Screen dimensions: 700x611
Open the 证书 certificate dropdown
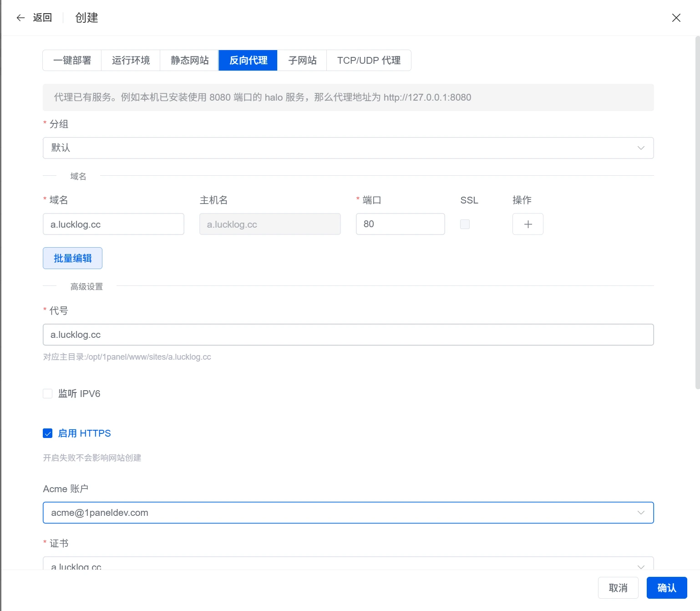(348, 564)
